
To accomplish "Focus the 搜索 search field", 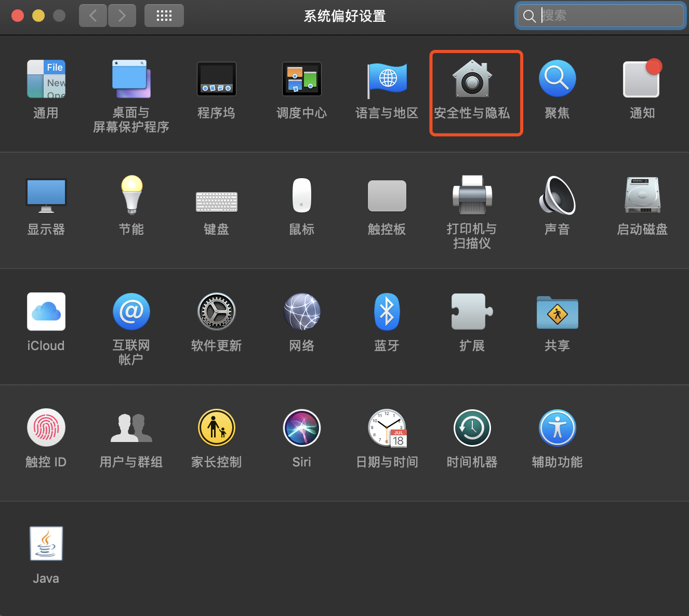I will [601, 16].
